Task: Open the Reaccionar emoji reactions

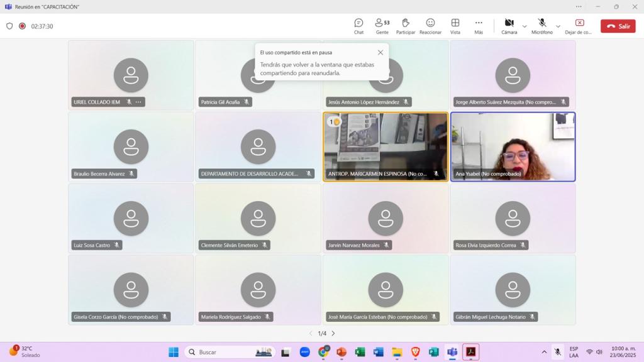Action: tap(430, 26)
